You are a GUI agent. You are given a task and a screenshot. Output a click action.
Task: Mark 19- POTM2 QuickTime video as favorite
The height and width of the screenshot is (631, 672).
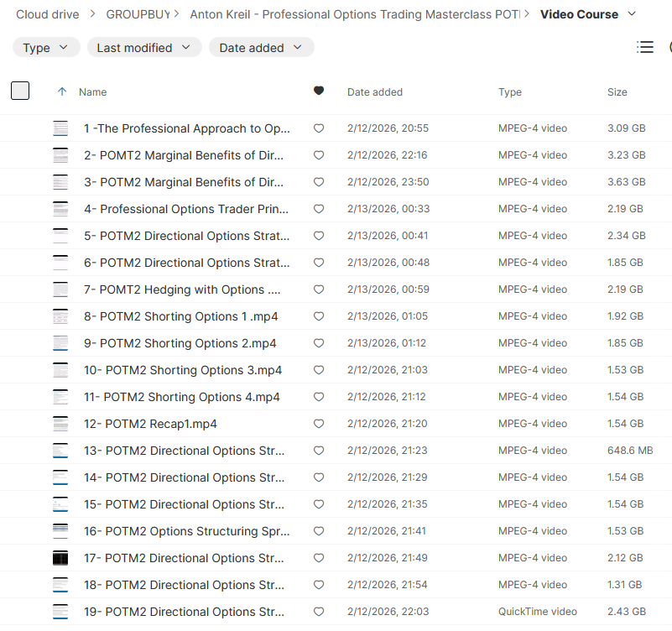(x=319, y=612)
